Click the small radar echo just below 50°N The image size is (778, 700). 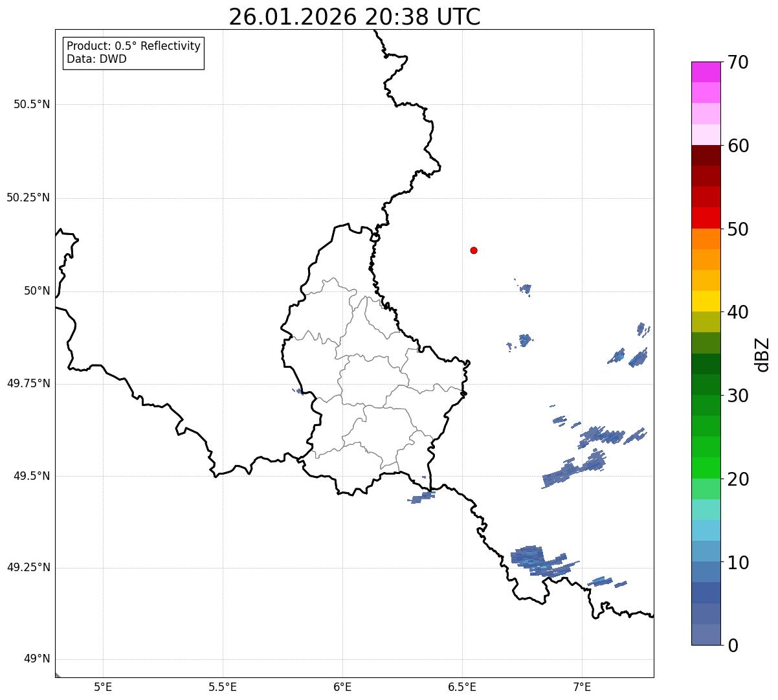(x=525, y=288)
